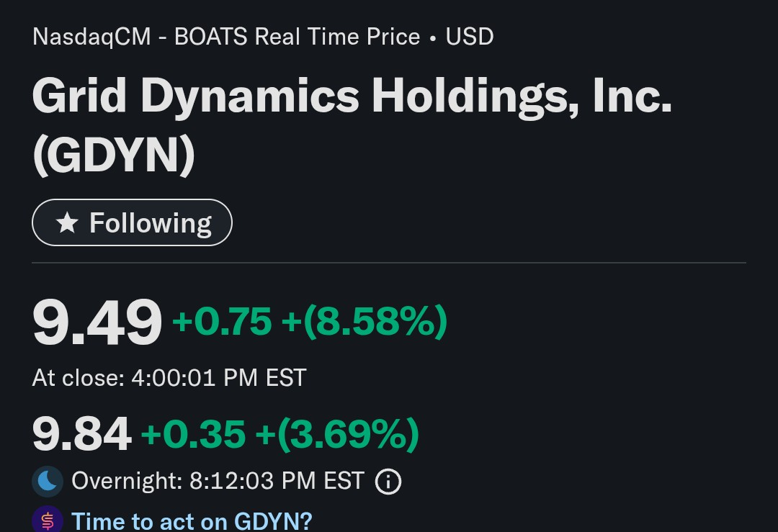Click the "Overnight: 8:12:03 PM EST" label
This screenshot has width=778, height=532.
(x=218, y=481)
